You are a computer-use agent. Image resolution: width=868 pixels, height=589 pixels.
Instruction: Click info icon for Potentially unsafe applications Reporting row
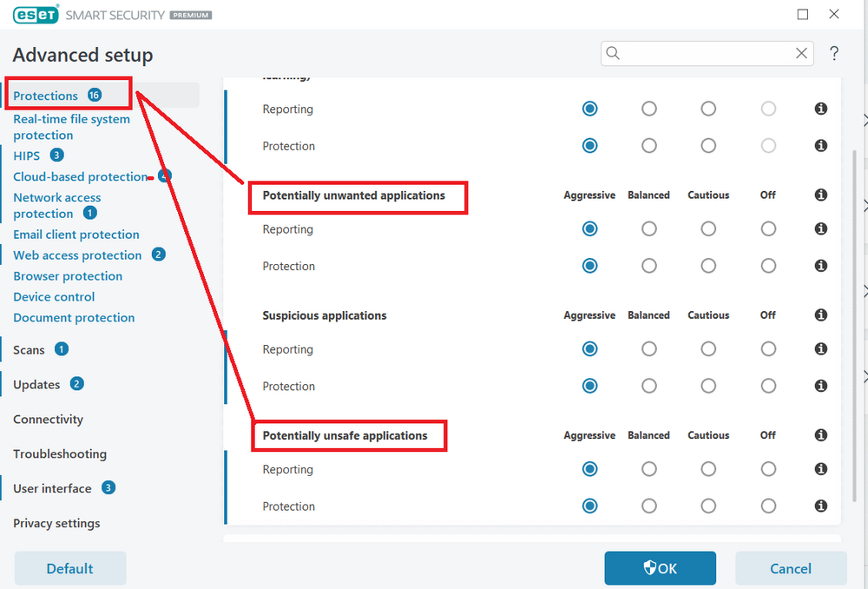tap(821, 469)
